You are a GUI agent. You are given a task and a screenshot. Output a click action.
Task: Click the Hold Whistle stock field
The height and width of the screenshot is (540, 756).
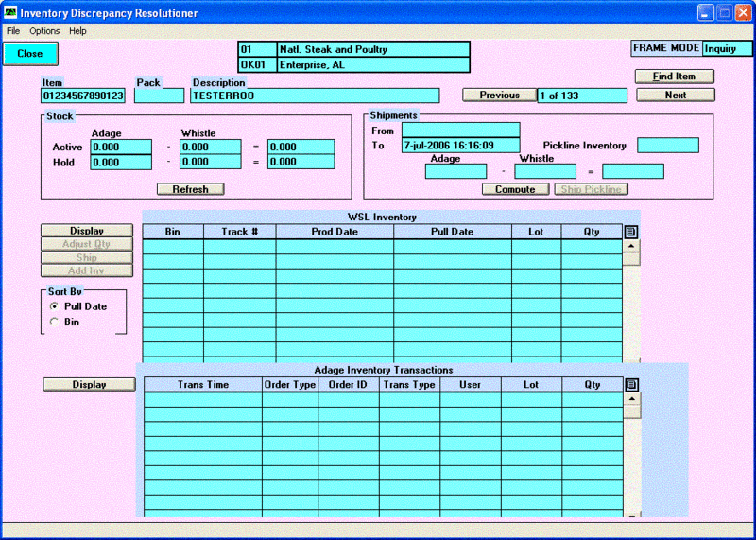coord(211,162)
